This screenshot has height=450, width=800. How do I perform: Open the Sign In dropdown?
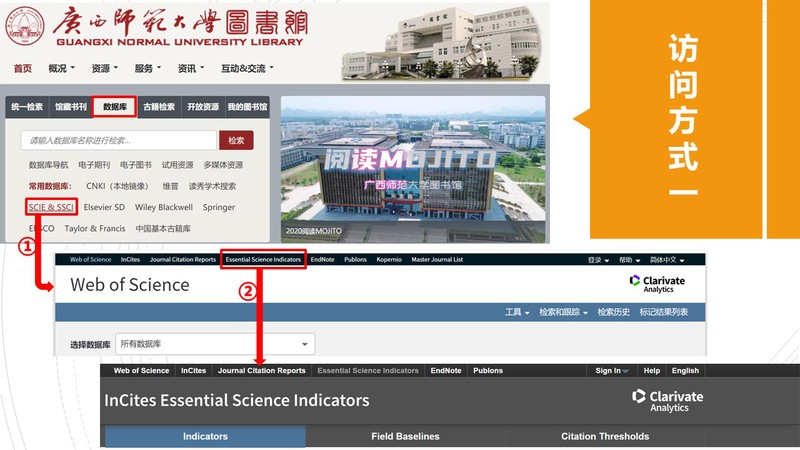tap(612, 371)
